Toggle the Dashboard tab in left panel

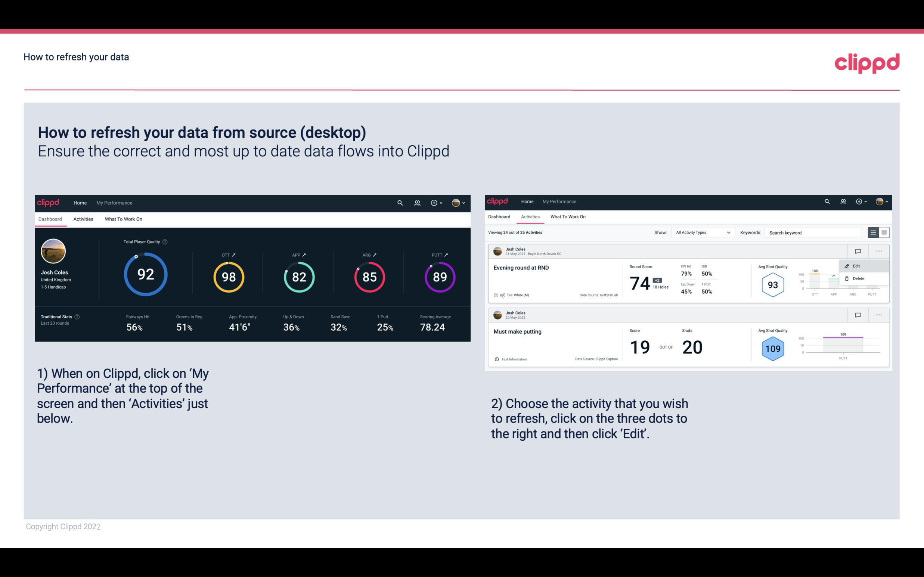(50, 219)
